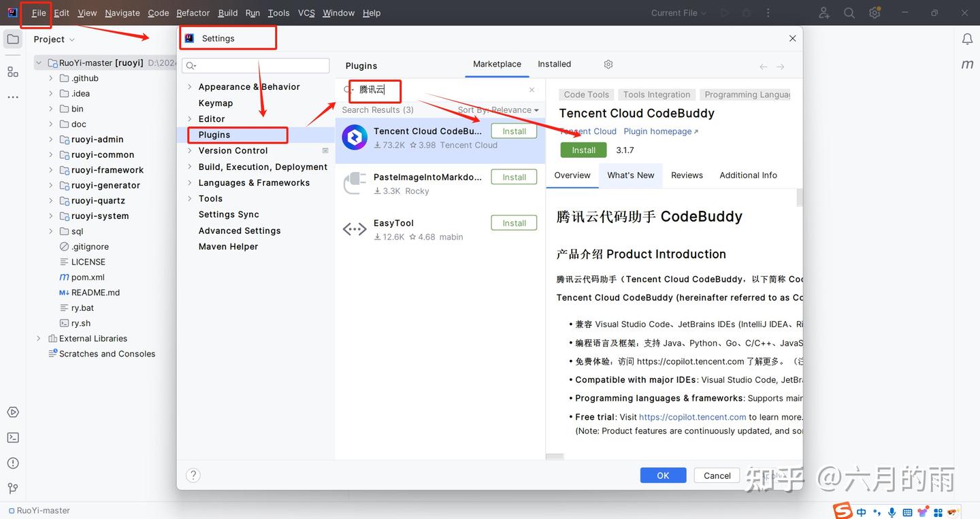This screenshot has width=980, height=519.
Task: Click the notifications bell icon
Action: (967, 39)
